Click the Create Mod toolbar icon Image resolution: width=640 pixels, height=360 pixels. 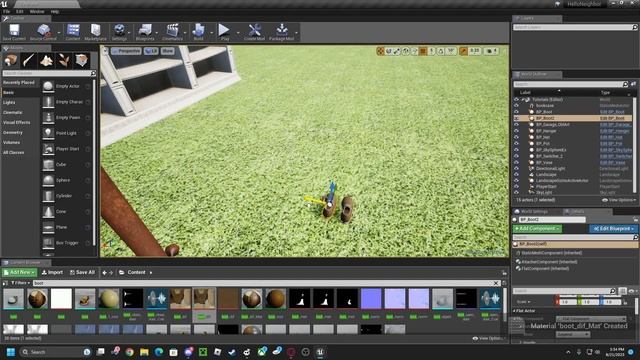(254, 32)
